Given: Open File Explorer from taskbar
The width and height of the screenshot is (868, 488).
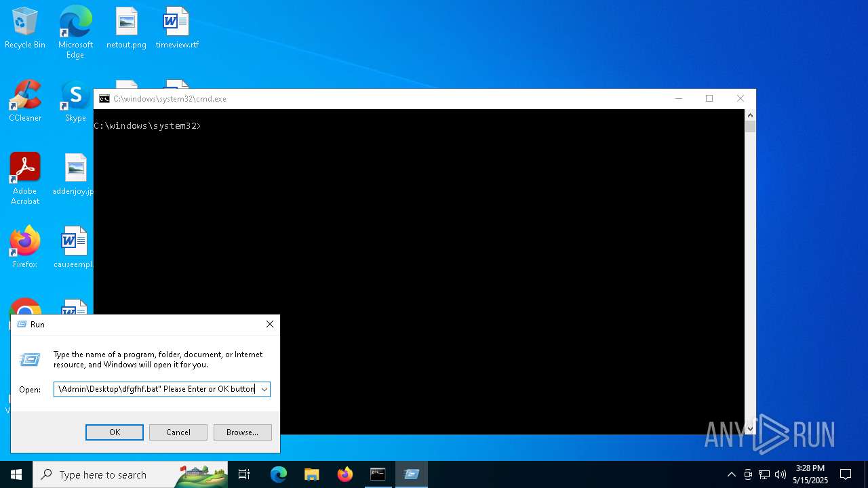Looking at the screenshot, I should pos(312,474).
